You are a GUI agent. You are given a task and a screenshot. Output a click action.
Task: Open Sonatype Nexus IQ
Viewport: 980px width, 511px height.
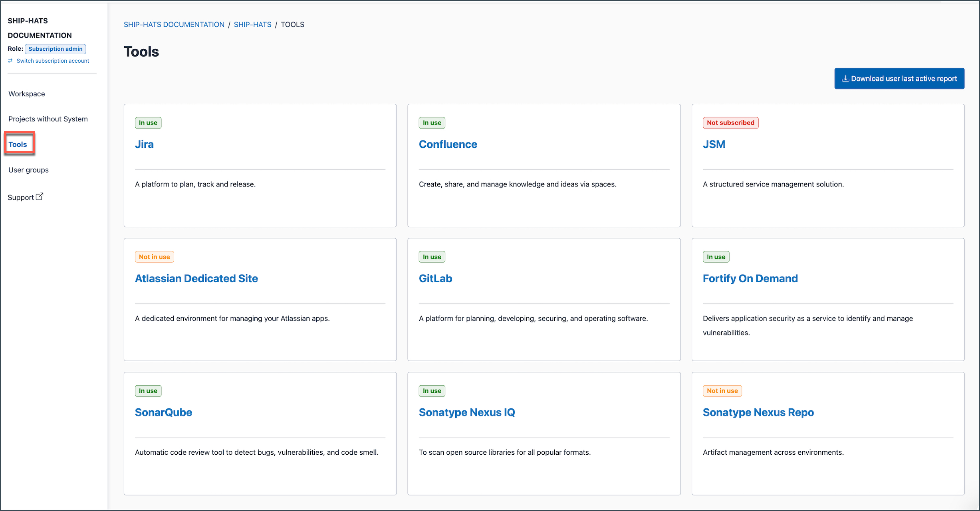(x=467, y=412)
